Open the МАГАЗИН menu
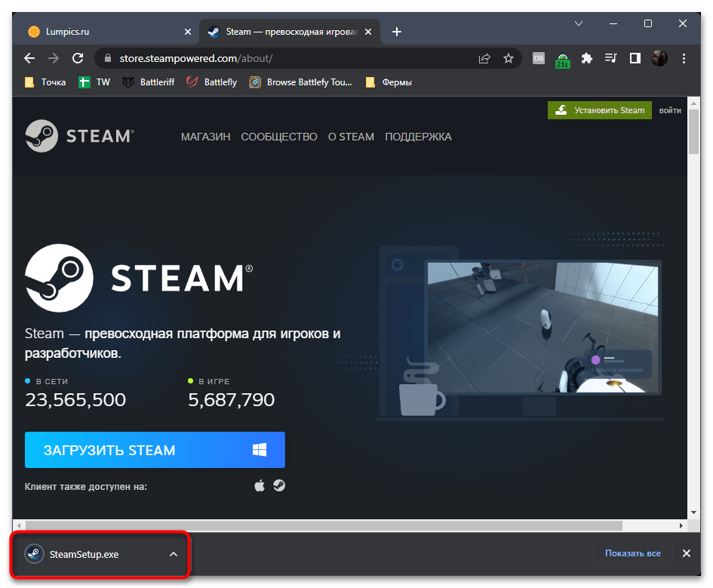 pos(205,137)
